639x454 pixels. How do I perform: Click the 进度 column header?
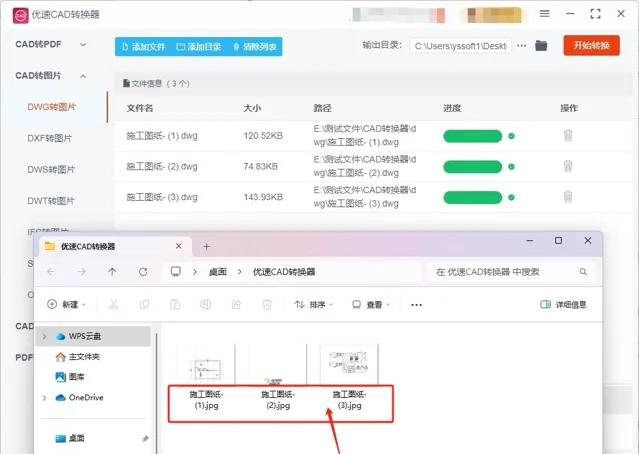452,108
